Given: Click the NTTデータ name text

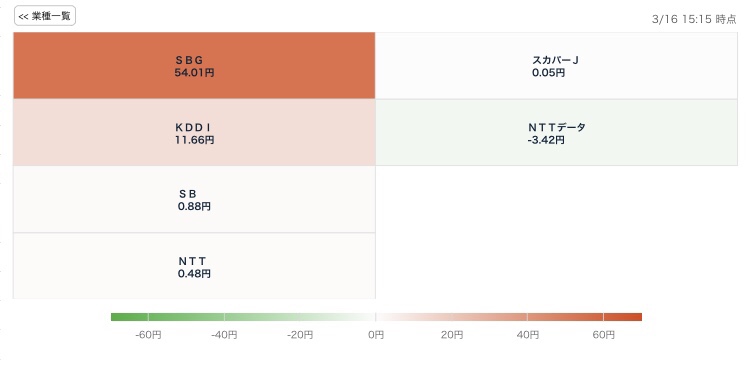Looking at the screenshot, I should pos(557,127).
